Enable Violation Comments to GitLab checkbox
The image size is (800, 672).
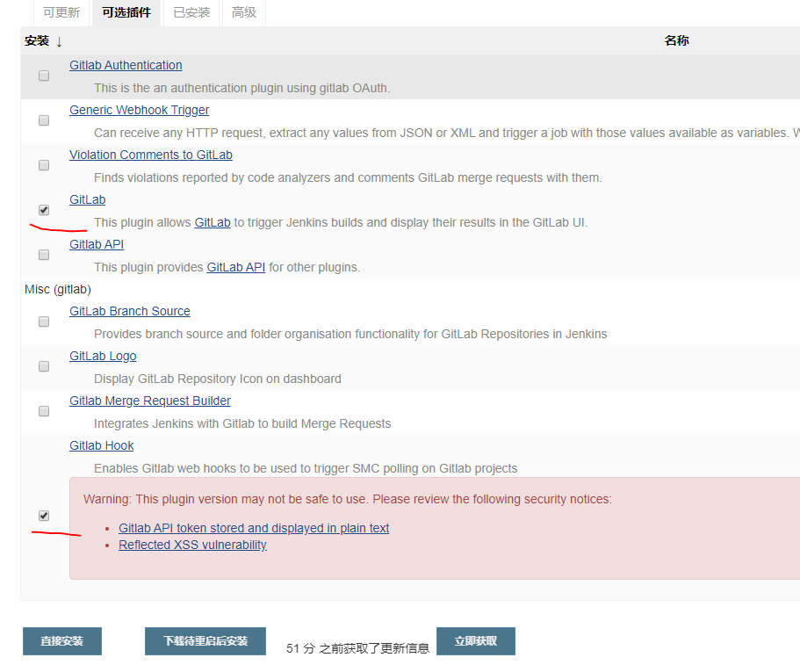pyautogui.click(x=44, y=165)
